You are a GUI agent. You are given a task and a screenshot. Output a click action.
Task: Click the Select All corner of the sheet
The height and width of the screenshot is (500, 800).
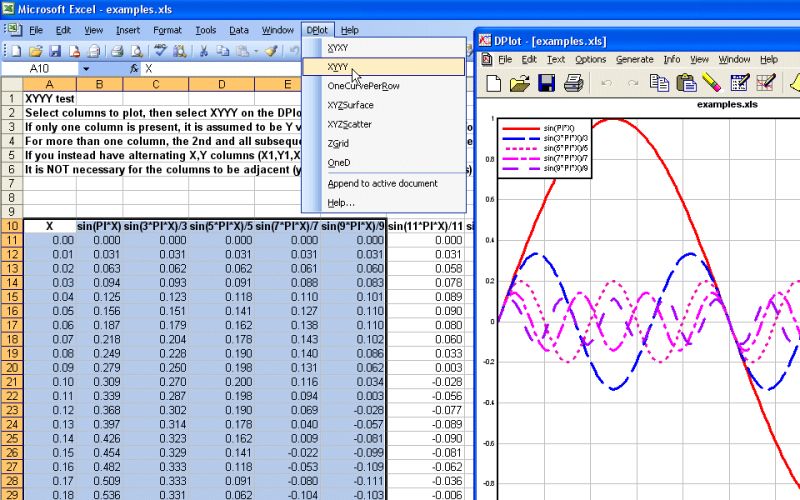point(12,84)
